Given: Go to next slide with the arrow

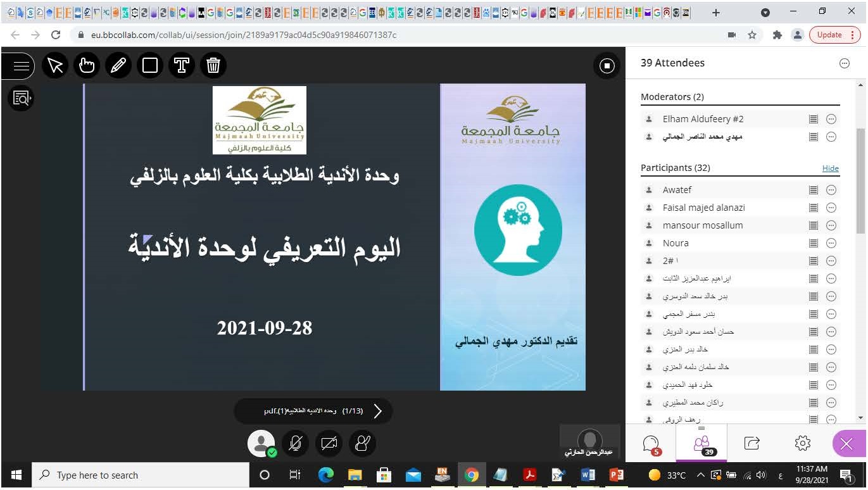Looking at the screenshot, I should click(x=378, y=411).
